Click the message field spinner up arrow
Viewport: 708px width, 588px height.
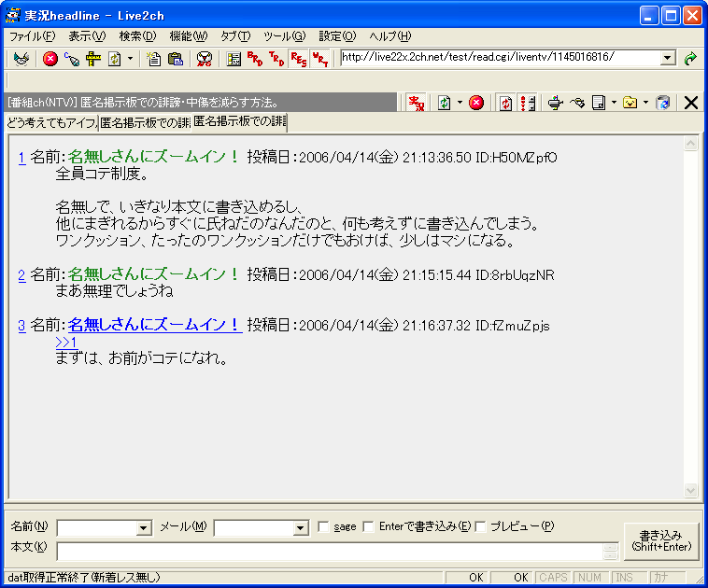pyautogui.click(x=611, y=547)
